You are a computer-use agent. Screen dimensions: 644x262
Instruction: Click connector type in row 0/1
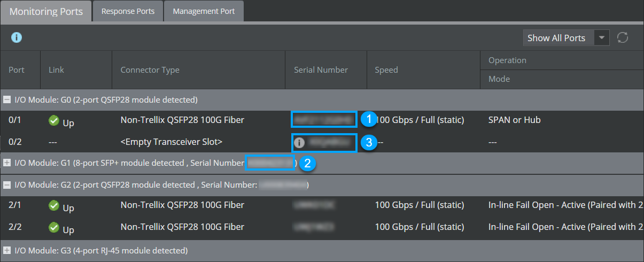pyautogui.click(x=182, y=120)
